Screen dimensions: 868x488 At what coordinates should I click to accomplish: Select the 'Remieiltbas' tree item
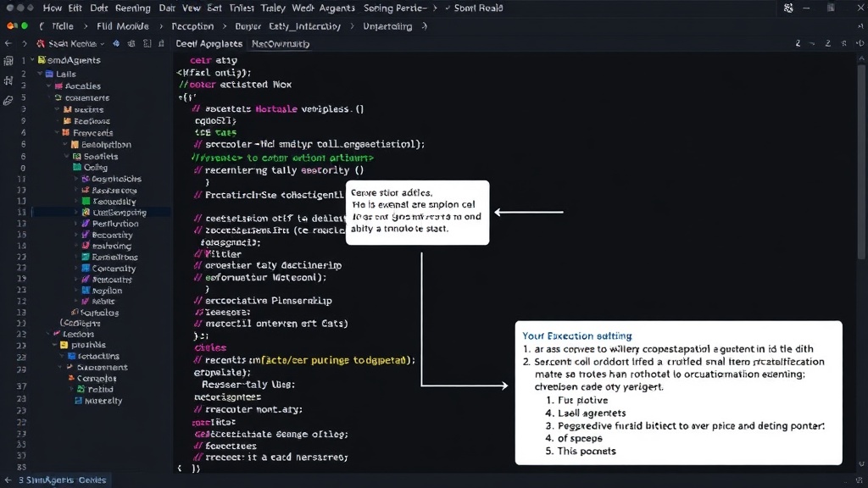click(114, 258)
